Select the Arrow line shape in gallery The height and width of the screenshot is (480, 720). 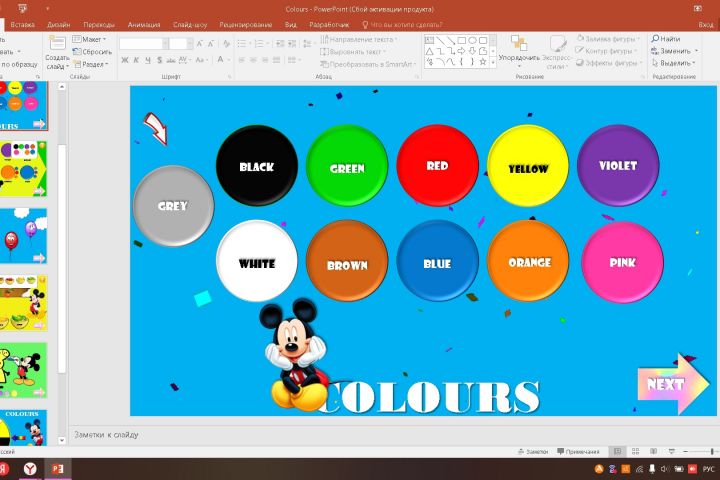[x=451, y=40]
